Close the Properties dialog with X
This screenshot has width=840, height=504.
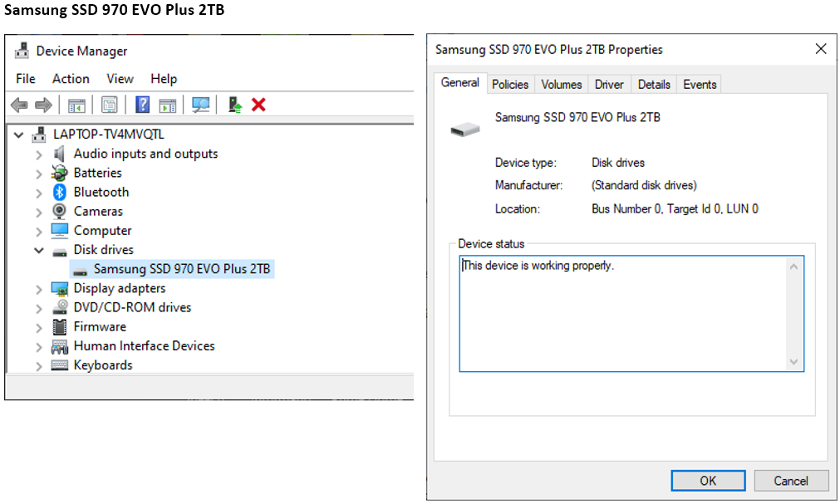click(x=820, y=49)
